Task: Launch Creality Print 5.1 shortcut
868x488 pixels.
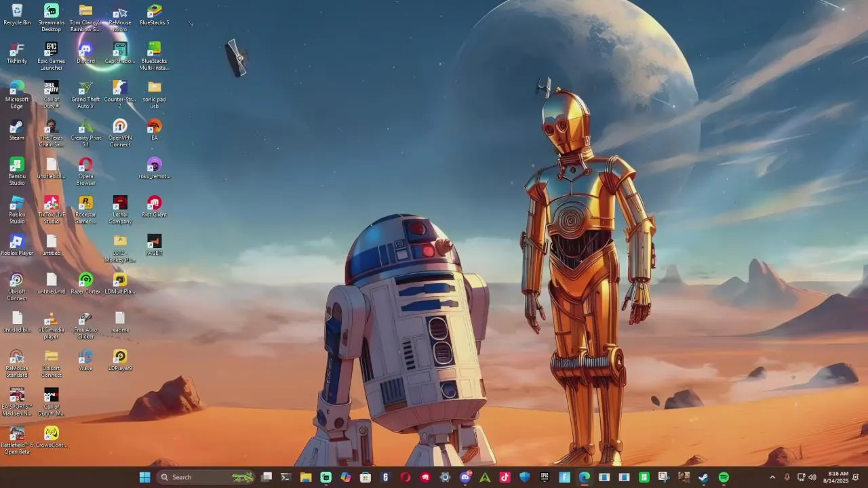Action: [85, 134]
